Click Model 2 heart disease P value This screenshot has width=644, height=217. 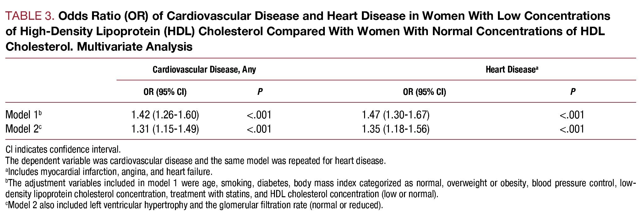click(x=572, y=129)
